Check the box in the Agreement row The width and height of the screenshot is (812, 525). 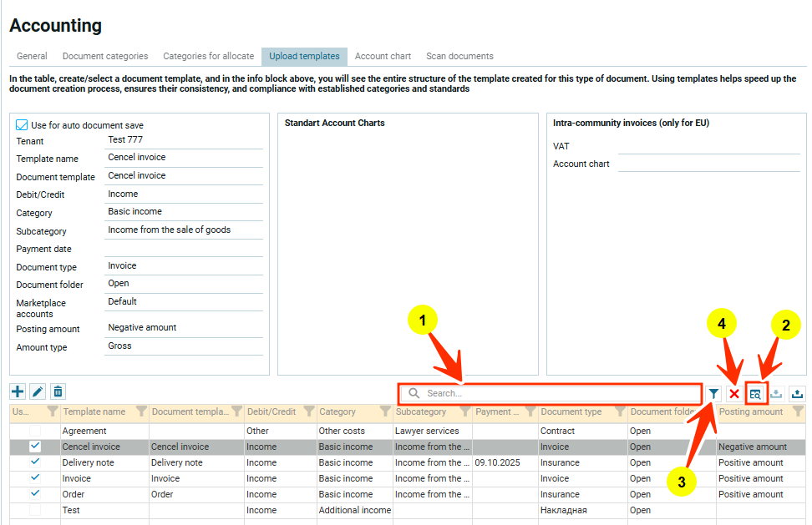35,431
